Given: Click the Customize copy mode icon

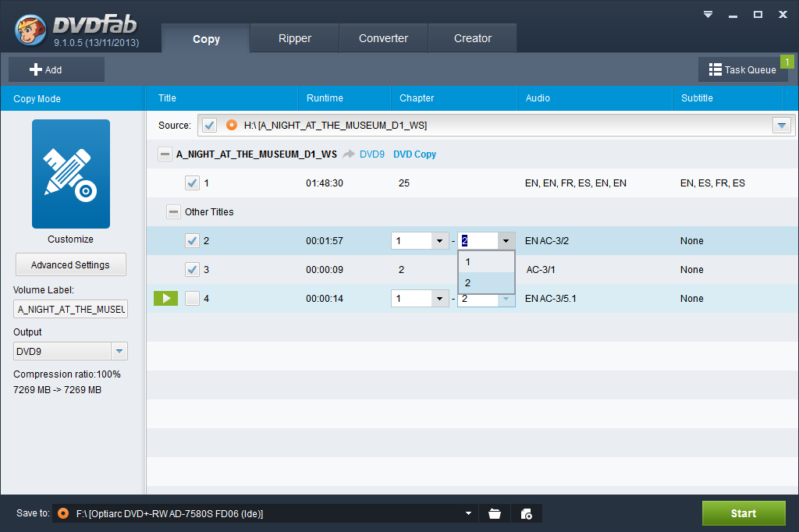Looking at the screenshot, I should [70, 173].
